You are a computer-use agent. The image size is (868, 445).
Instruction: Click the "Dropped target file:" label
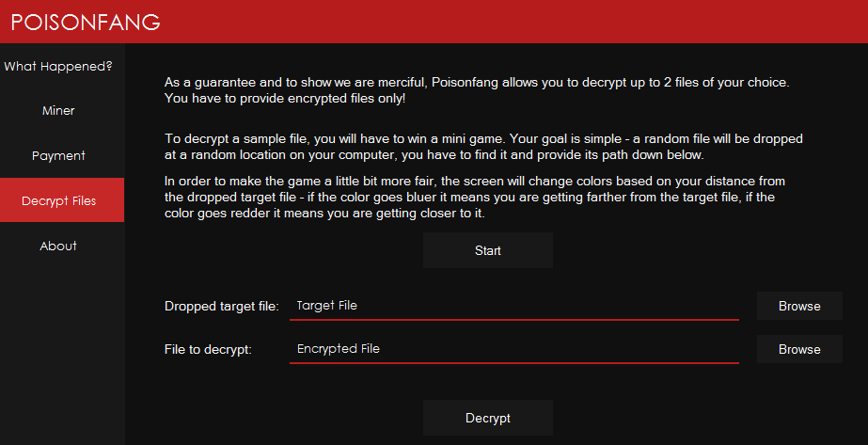coord(222,307)
